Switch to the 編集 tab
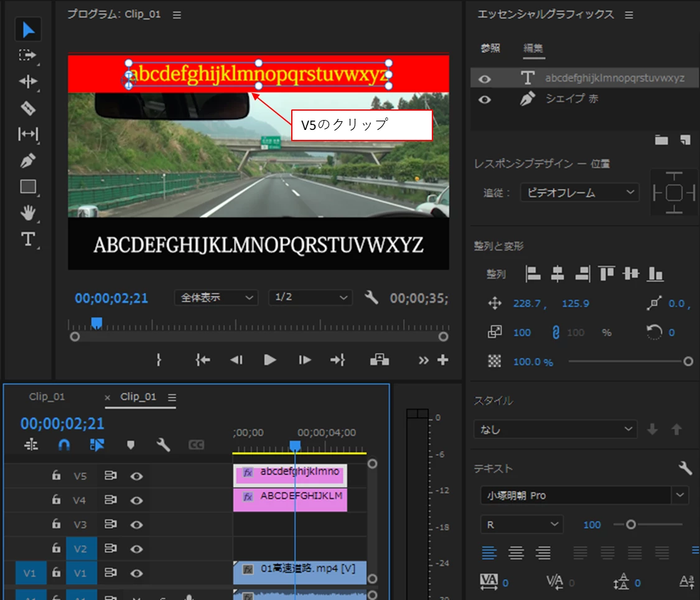The height and width of the screenshot is (600, 700). 533,48
